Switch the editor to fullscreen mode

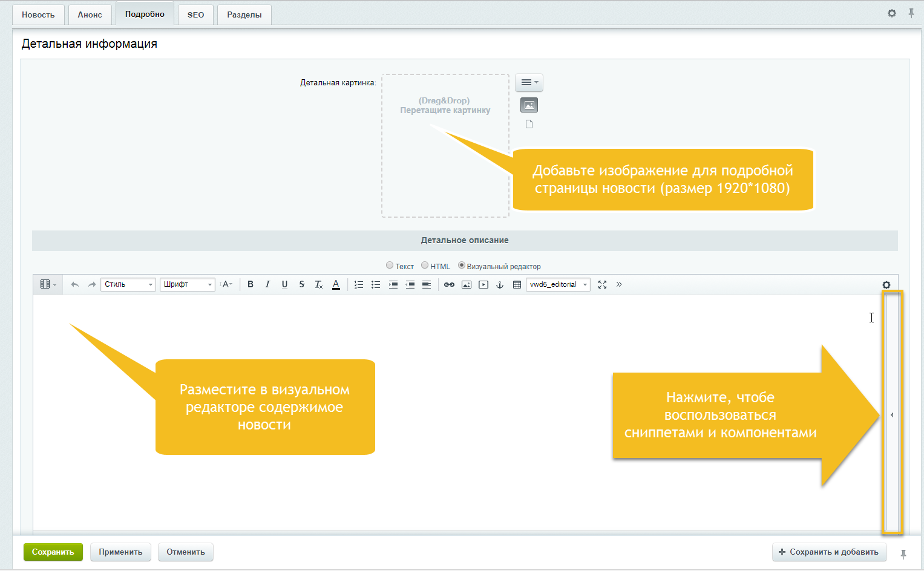coord(602,284)
